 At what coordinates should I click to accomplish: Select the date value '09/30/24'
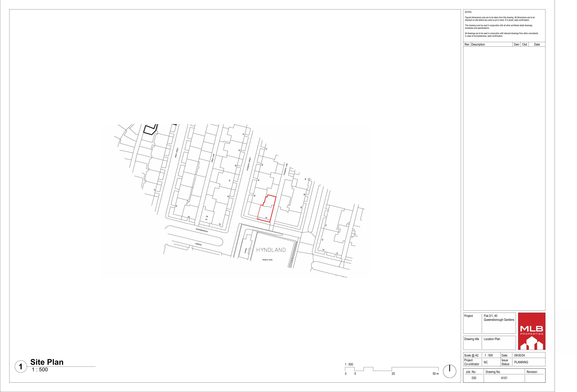point(519,355)
